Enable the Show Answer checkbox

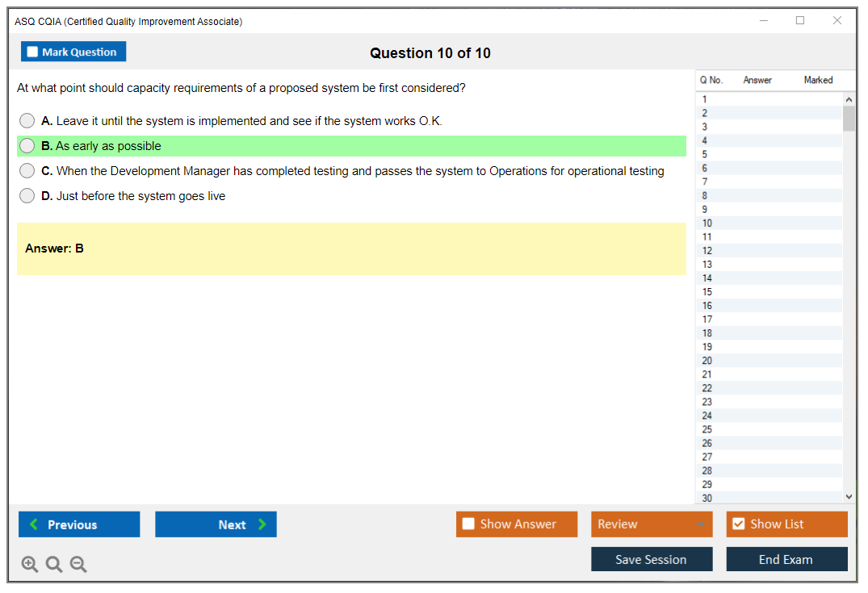[469, 524]
